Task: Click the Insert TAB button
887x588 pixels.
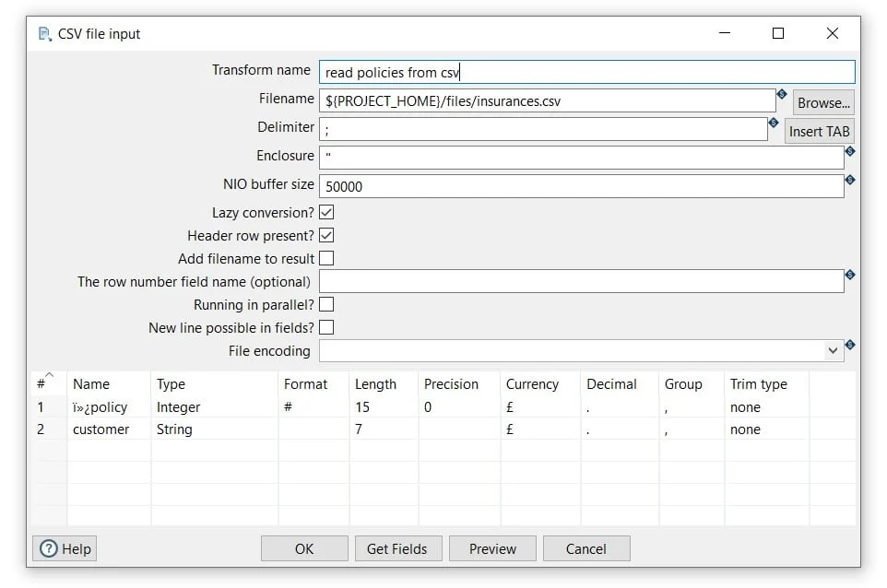Action: (x=819, y=131)
